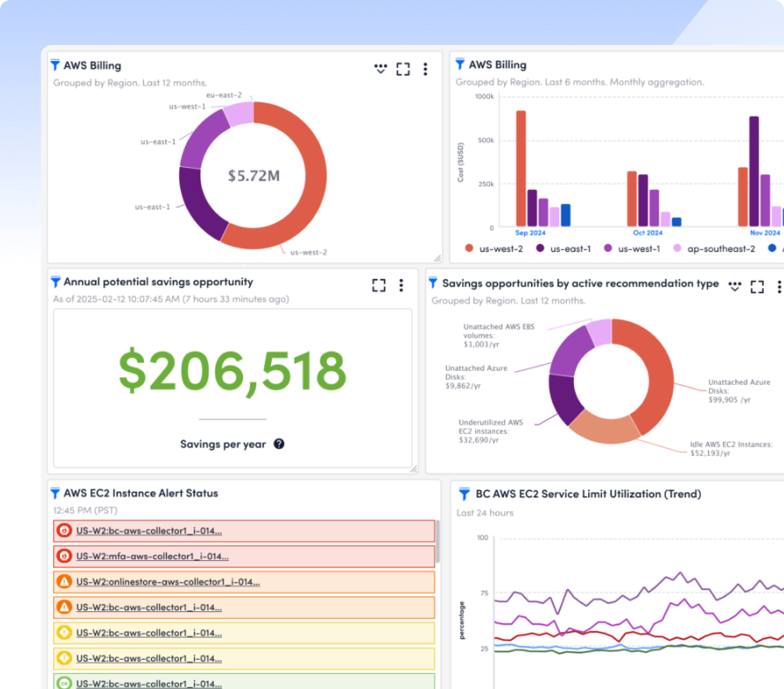The width and height of the screenshot is (784, 689).
Task: Click green OK icon on bottom bc-aws-collector1 row
Action: pyautogui.click(x=64, y=683)
